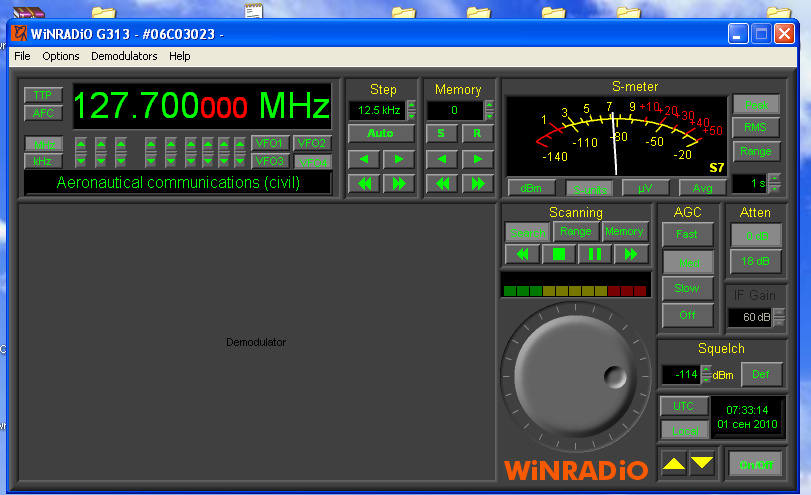Show S-meter in dBm units
The width and height of the screenshot is (811, 495).
(x=532, y=188)
